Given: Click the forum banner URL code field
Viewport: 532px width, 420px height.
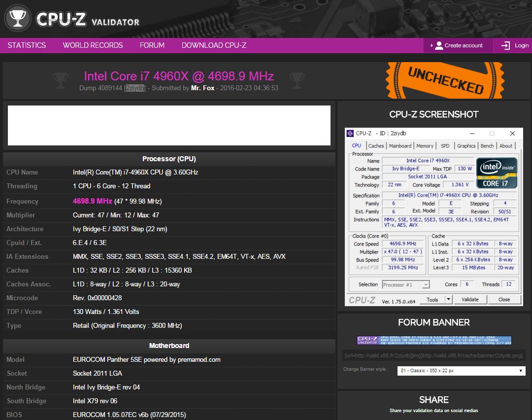Looking at the screenshot, I should (x=433, y=355).
